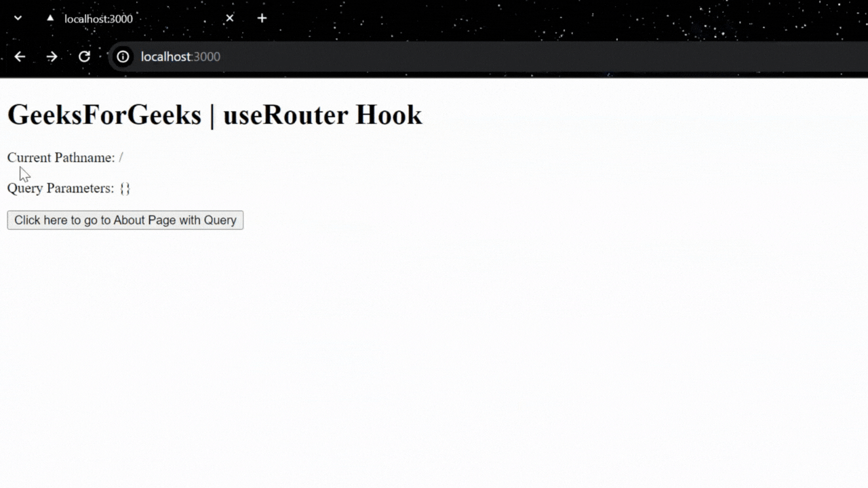Click here to go to About Page with Query
Image resolution: width=868 pixels, height=488 pixels.
pyautogui.click(x=125, y=220)
